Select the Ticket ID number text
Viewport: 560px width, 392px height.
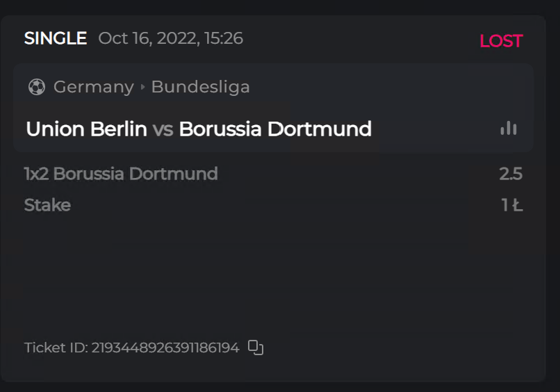pos(165,348)
